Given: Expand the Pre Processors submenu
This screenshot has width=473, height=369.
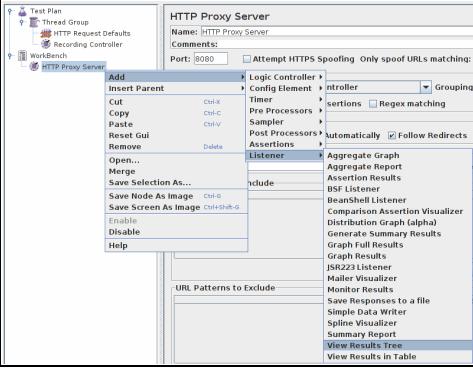Looking at the screenshot, I should coord(285,111).
